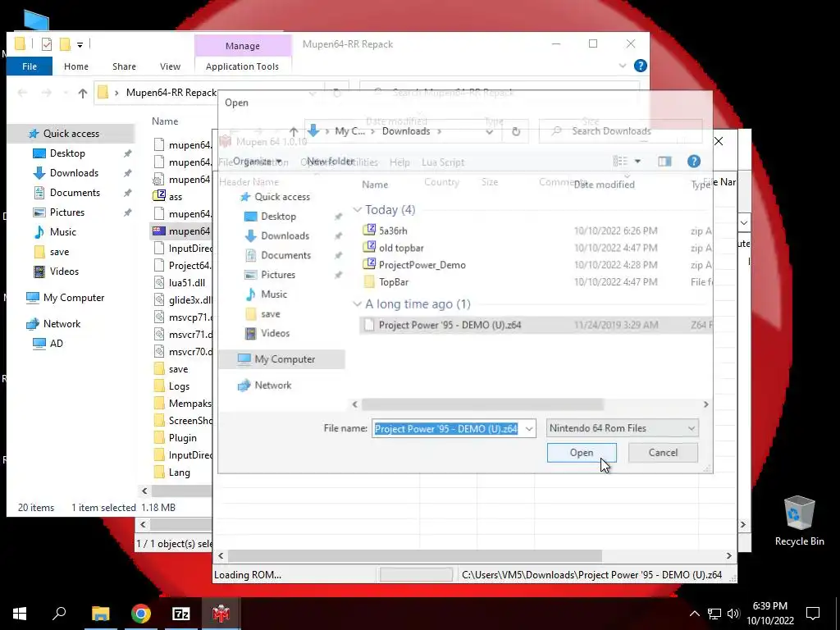The image size is (840, 630).
Task: Click the taskbar search icon
Action: [59, 614]
